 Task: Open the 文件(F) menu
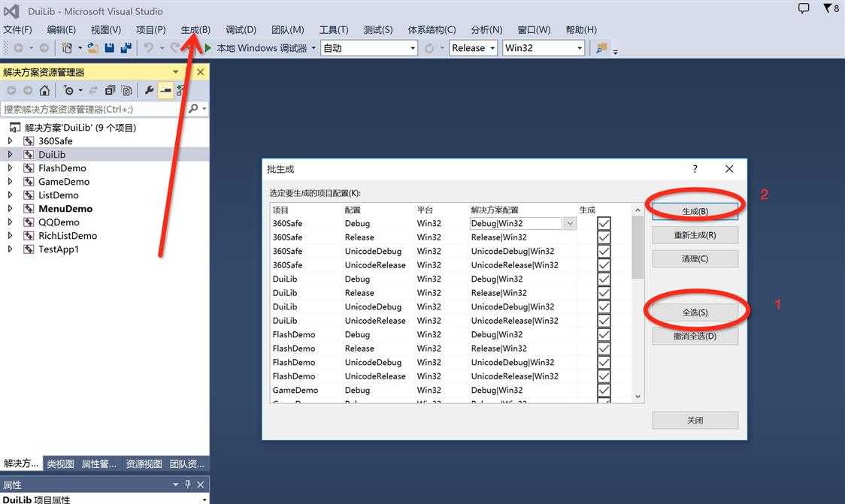pyautogui.click(x=17, y=29)
